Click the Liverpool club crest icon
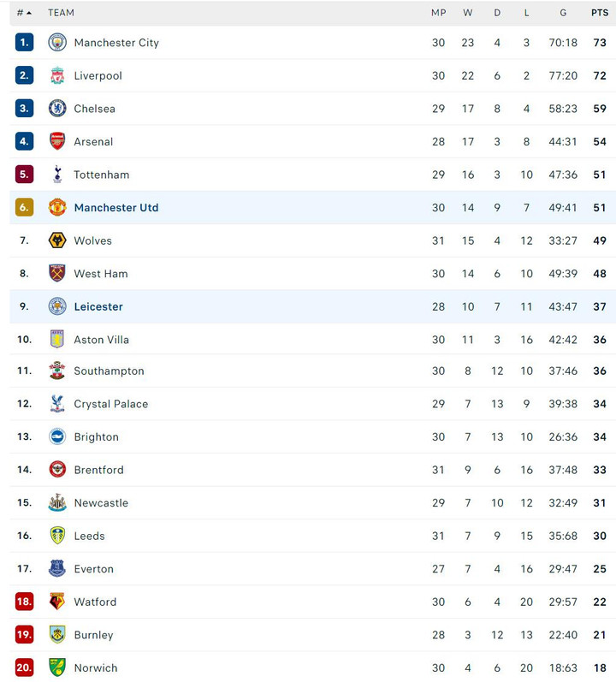 pyautogui.click(x=57, y=75)
